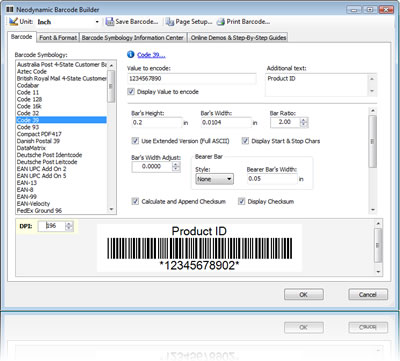Click the Value to encode field

[x=192, y=78]
